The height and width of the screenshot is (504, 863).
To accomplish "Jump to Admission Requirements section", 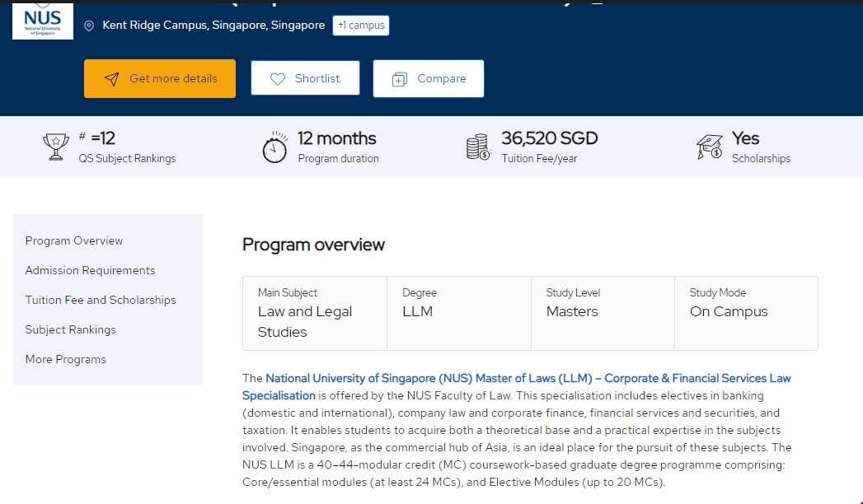I will click(90, 271).
